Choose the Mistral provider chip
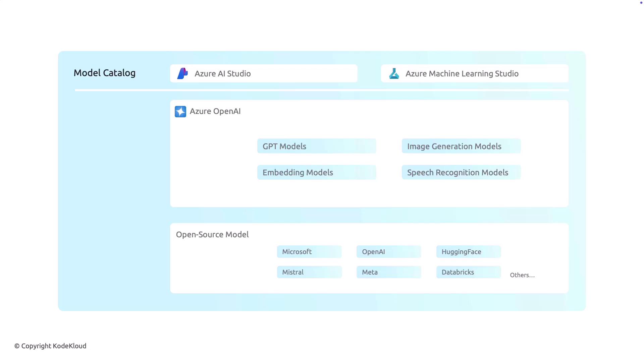 (x=309, y=272)
